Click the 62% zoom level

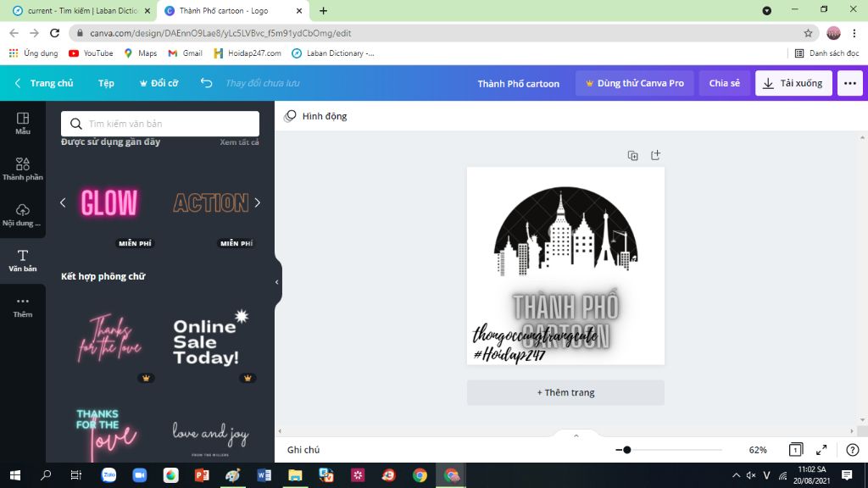point(758,450)
